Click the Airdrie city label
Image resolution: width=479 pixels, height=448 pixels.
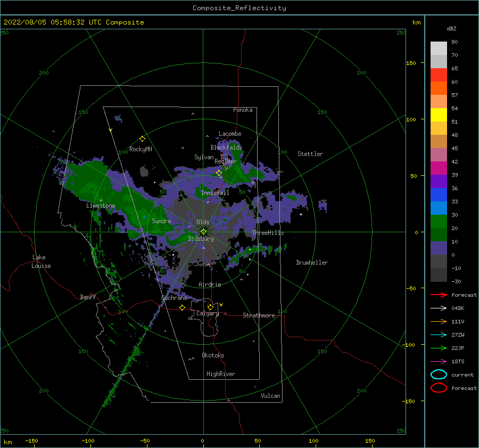point(210,284)
